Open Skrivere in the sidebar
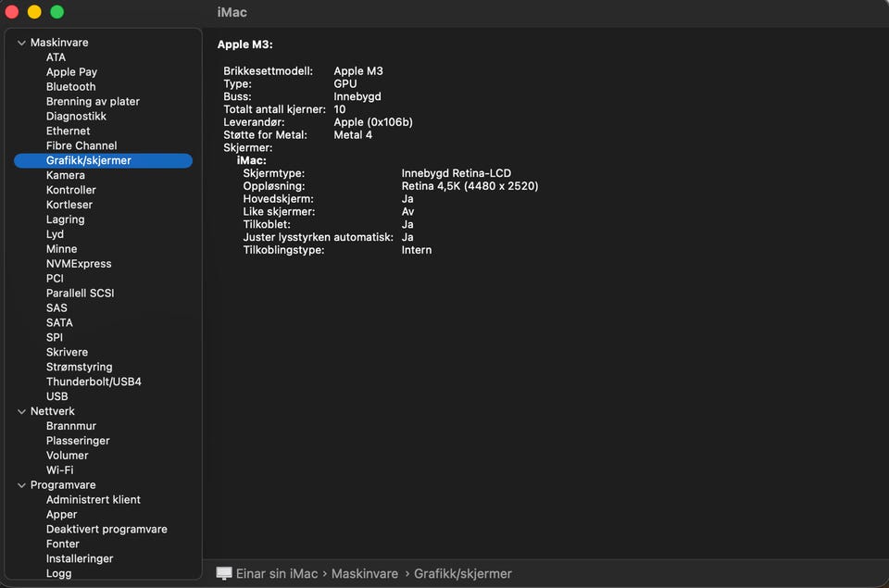Viewport: 889px width, 588px height. [x=67, y=352]
